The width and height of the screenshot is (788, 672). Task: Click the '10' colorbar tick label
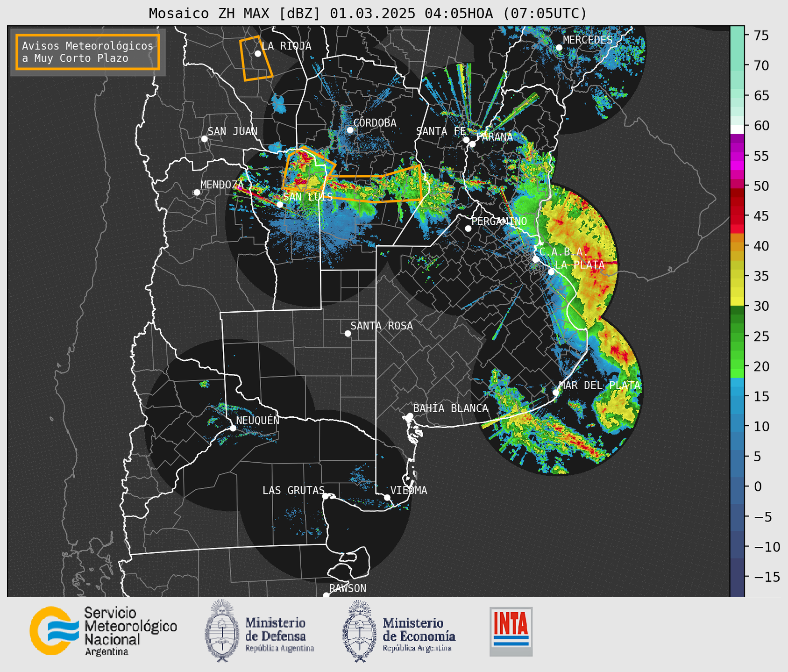pyautogui.click(x=762, y=427)
